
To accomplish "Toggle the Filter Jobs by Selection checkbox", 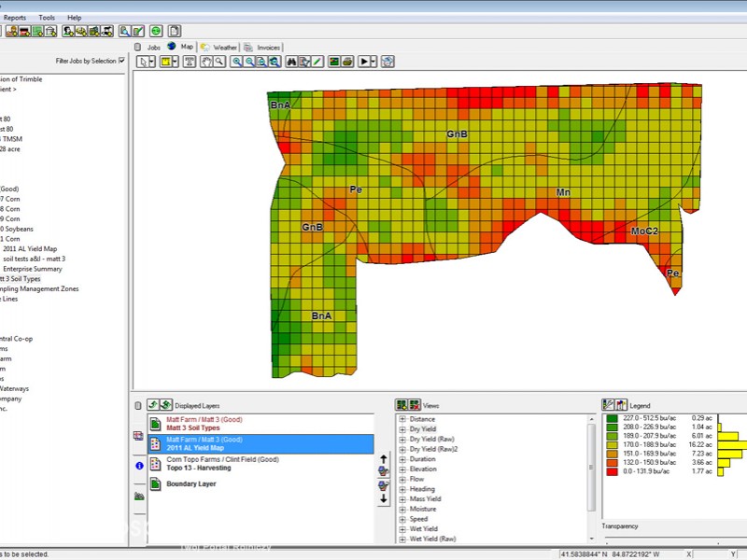I will 121,61.
